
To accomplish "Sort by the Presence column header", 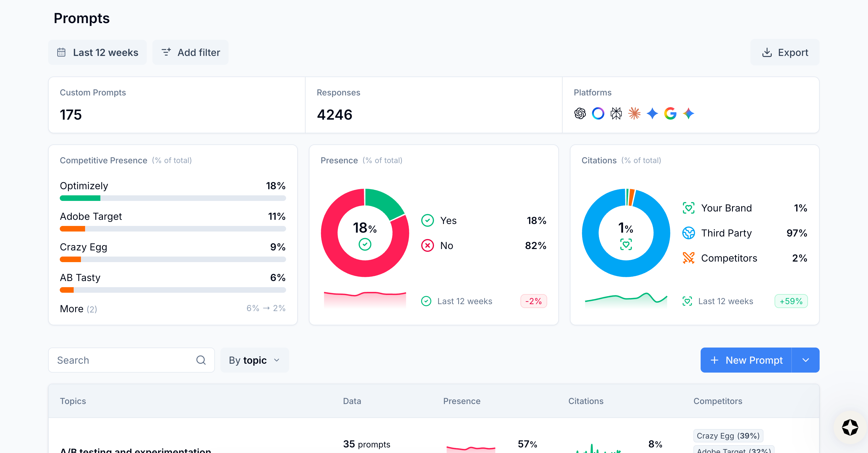I will (x=462, y=401).
